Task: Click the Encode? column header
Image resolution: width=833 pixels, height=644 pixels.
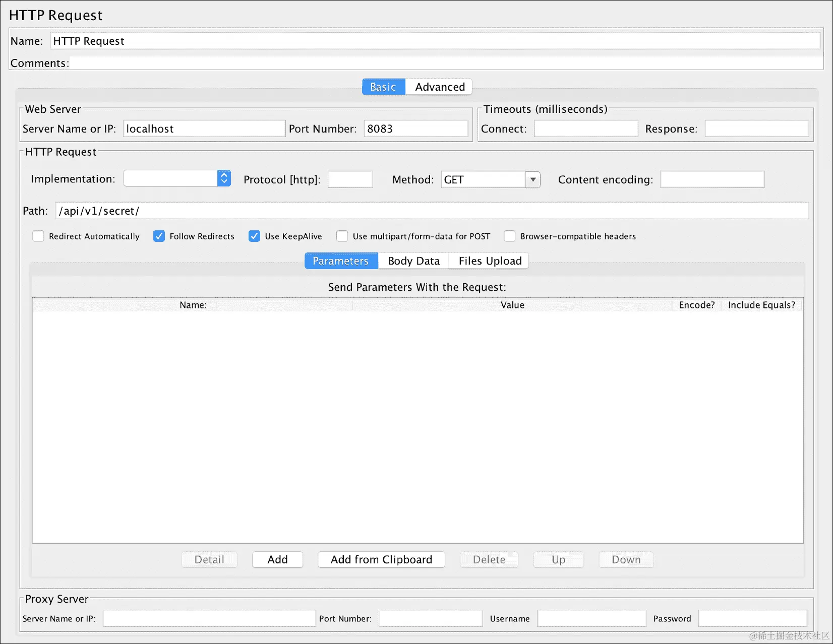Action: (697, 305)
